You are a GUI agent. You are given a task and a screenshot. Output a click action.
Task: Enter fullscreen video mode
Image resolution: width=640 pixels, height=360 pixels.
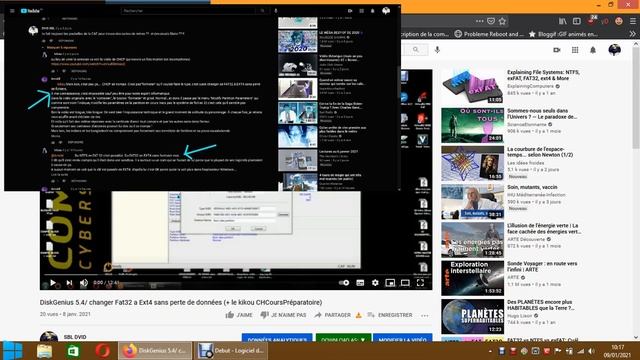tap(420, 282)
